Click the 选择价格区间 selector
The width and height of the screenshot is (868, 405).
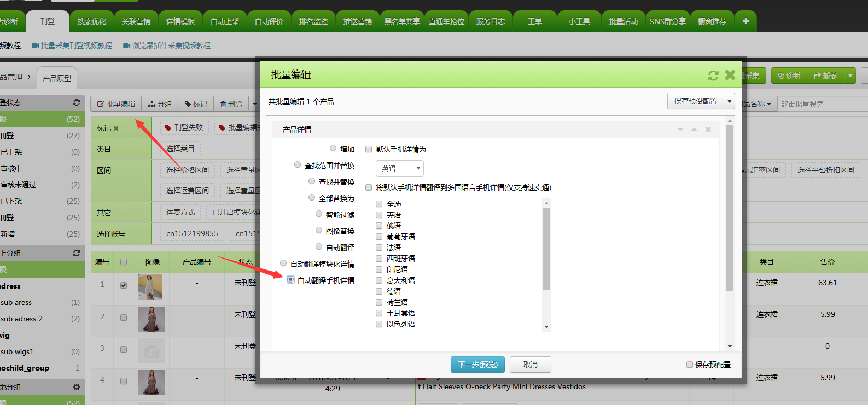[x=188, y=170]
